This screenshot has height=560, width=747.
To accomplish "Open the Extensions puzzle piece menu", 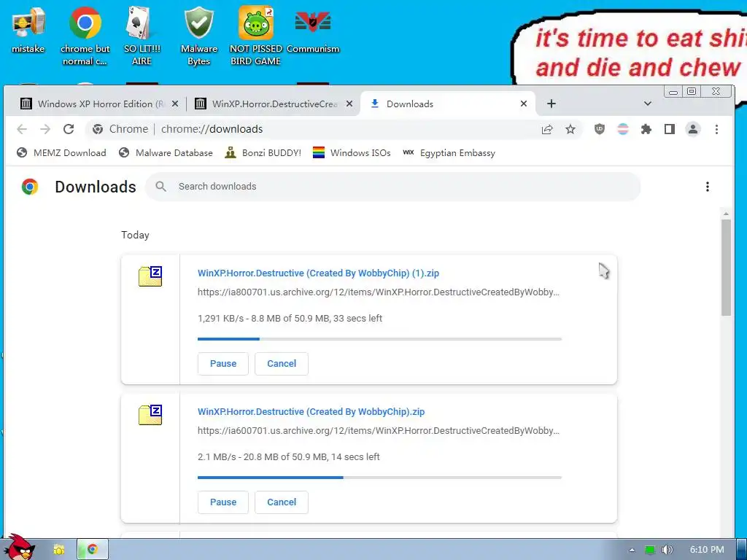I will 646,129.
